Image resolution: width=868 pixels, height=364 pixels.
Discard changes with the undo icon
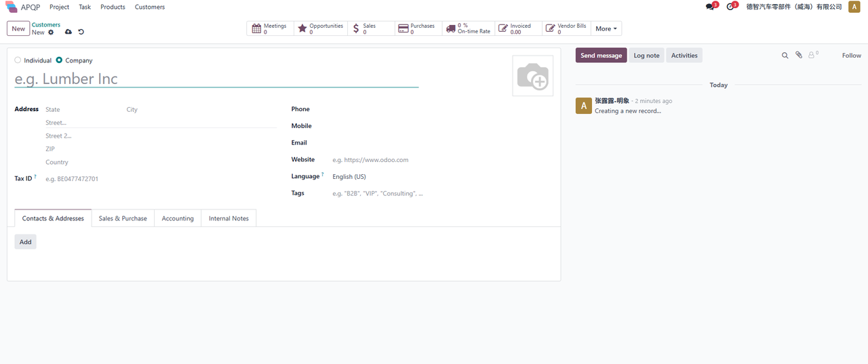(81, 32)
